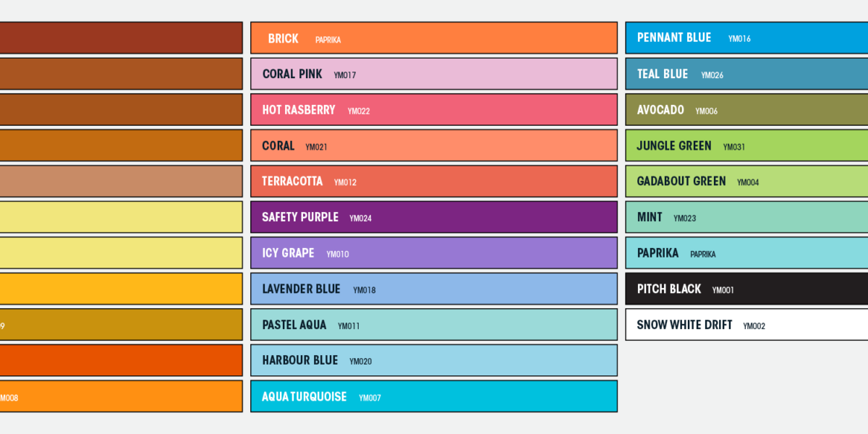Screen dimensions: 868x434
Task: Select the Aqua Turquoise swatch
Action: [x=434, y=396]
